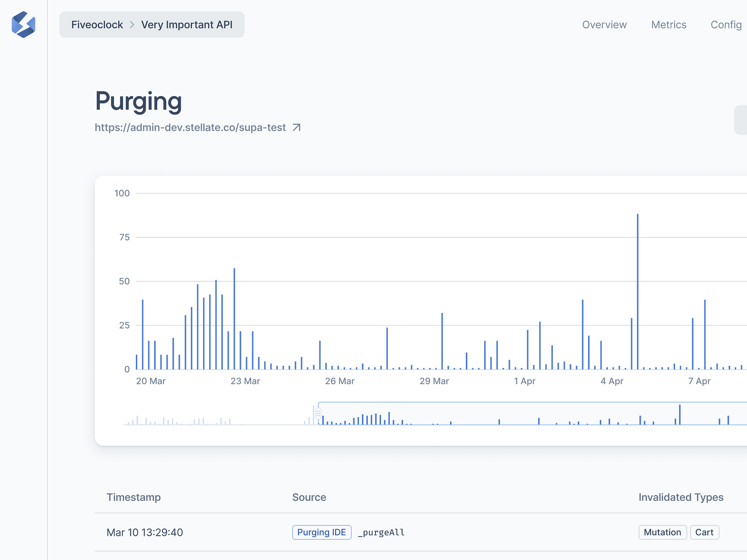Open external link arrow beside the URL

296,127
